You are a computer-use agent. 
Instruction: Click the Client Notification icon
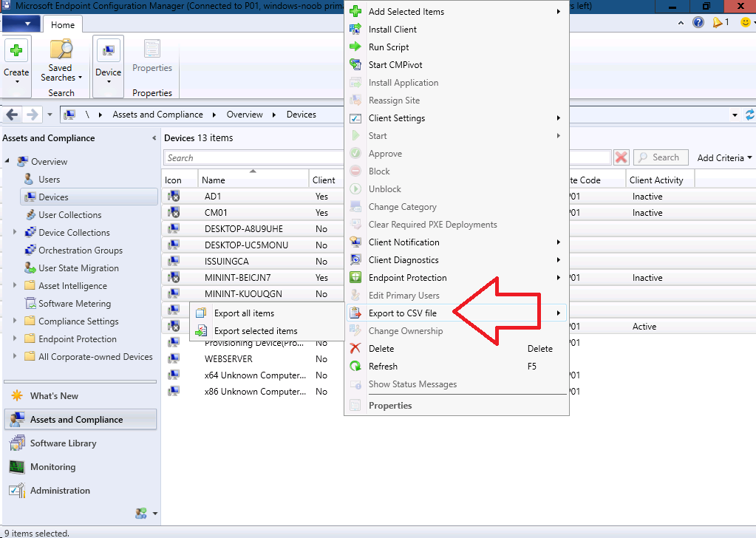tap(355, 242)
